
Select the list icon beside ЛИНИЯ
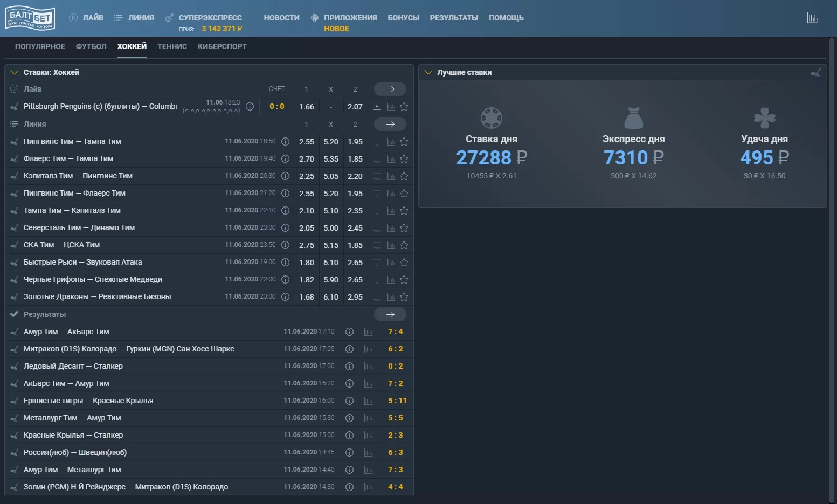117,17
